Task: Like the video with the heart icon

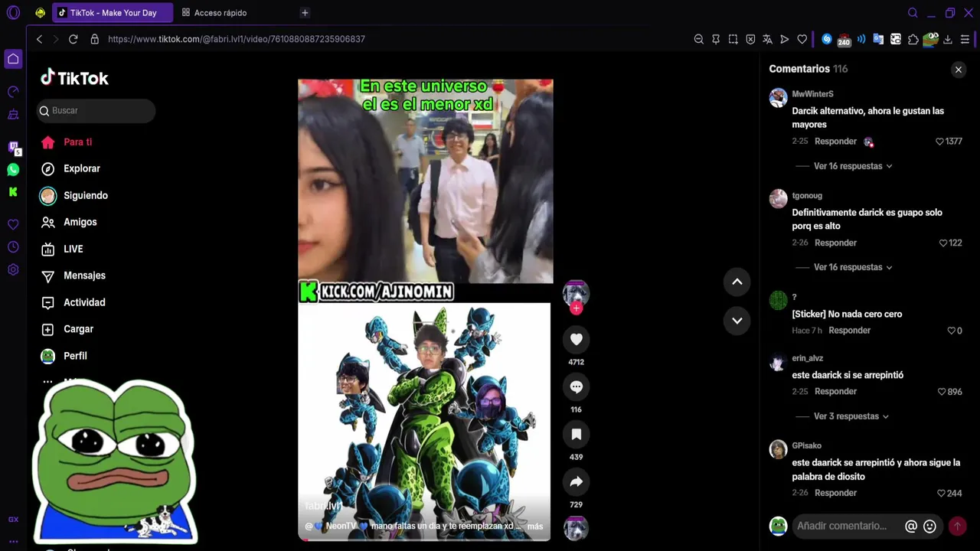Action: (x=576, y=339)
